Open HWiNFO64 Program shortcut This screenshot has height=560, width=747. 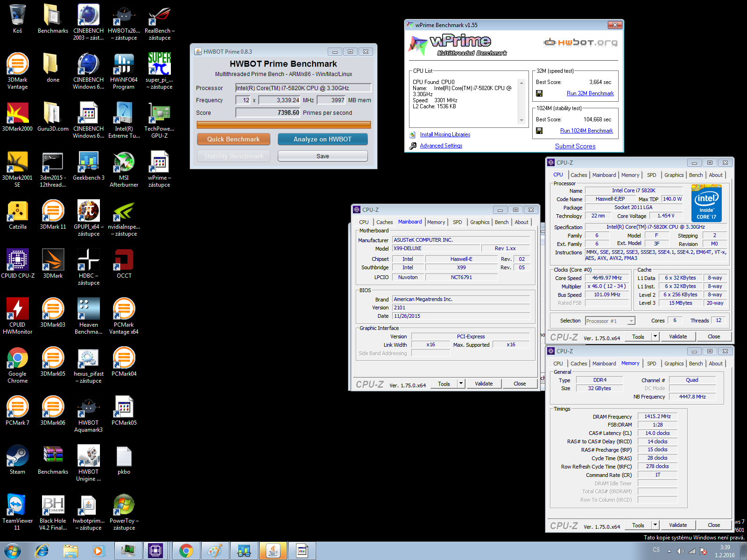(x=124, y=71)
